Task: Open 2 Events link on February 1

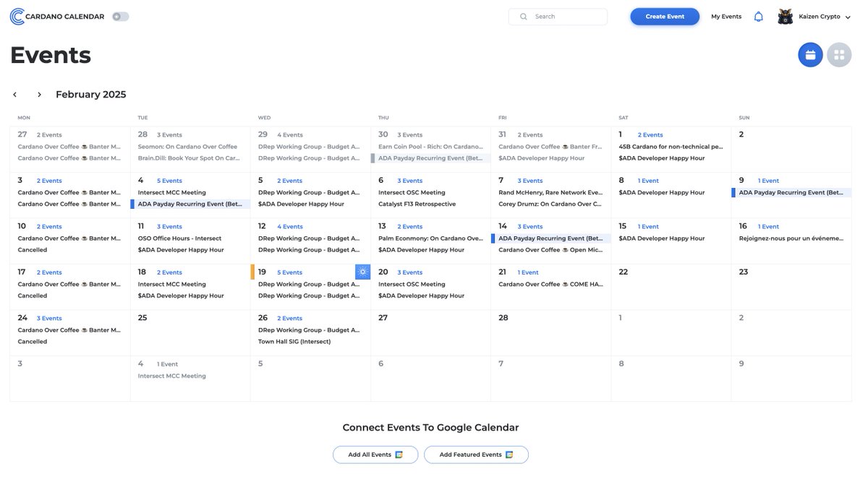Action: (x=650, y=135)
